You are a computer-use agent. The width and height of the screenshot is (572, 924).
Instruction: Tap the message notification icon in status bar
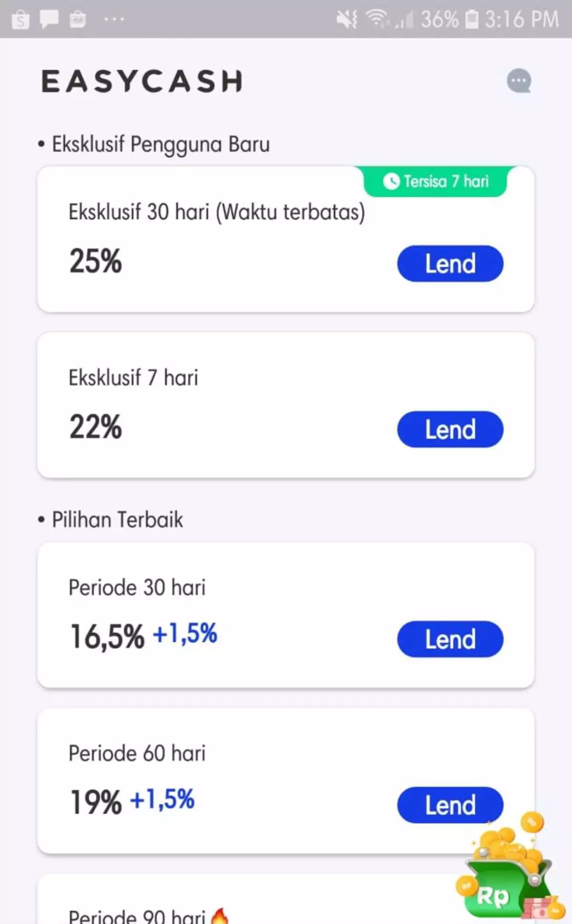[x=49, y=19]
